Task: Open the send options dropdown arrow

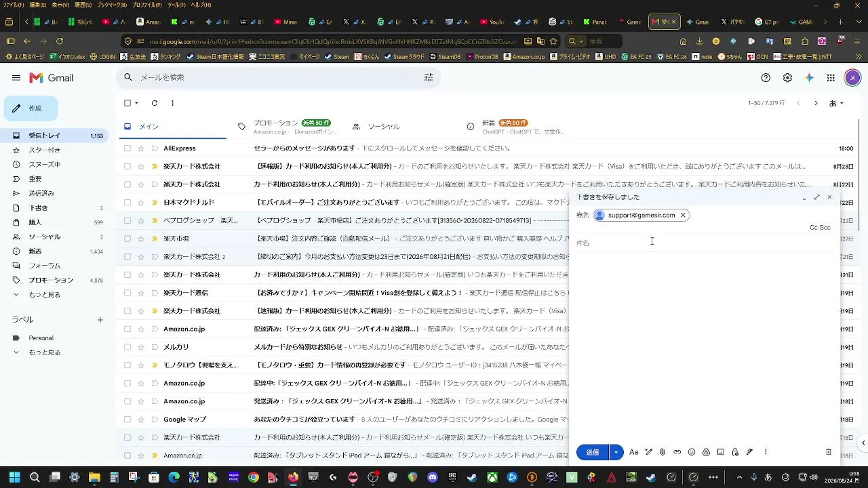Action: point(616,452)
